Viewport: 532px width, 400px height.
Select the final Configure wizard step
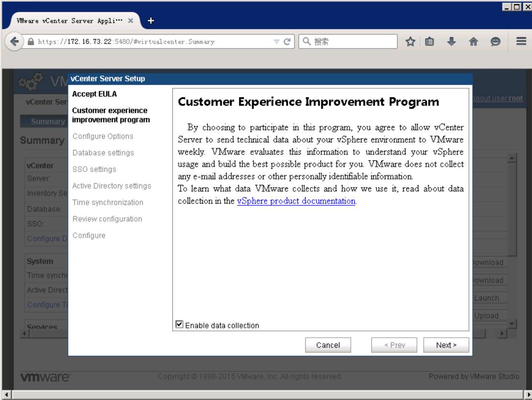89,236
